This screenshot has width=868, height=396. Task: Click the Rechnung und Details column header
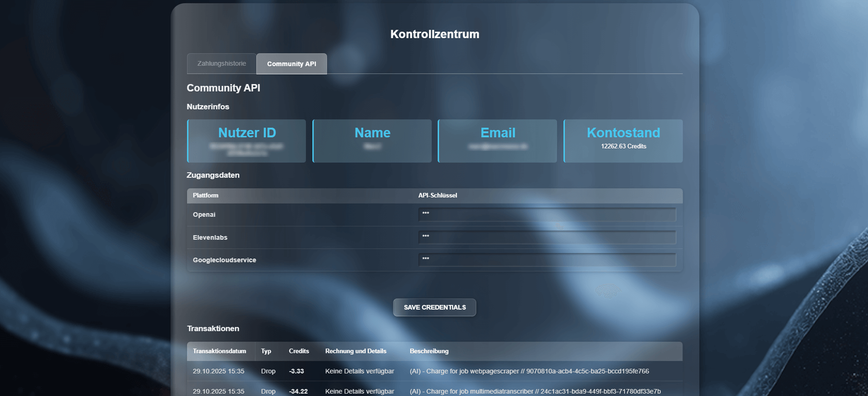pos(356,351)
